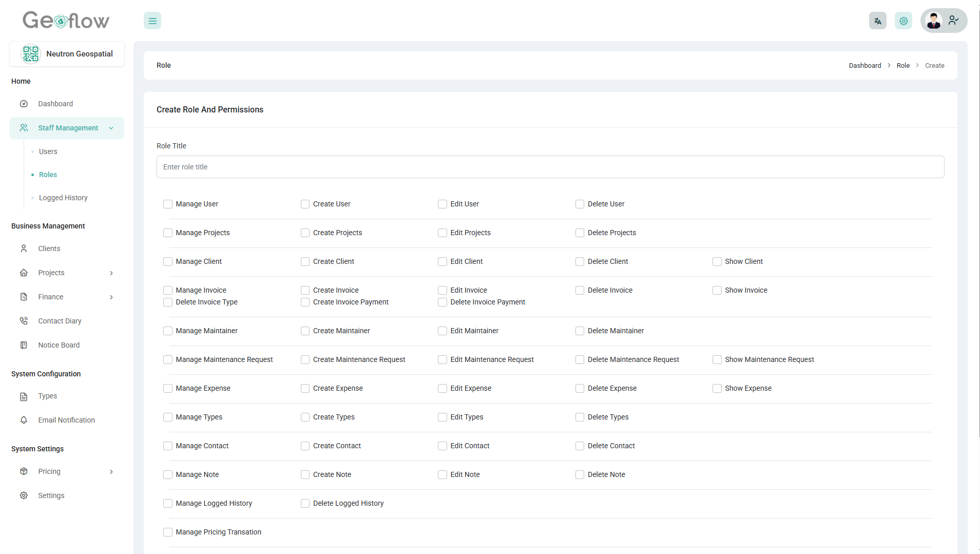Tick the Show Maintenance Request checkbox
The width and height of the screenshot is (980, 554).
tap(717, 360)
